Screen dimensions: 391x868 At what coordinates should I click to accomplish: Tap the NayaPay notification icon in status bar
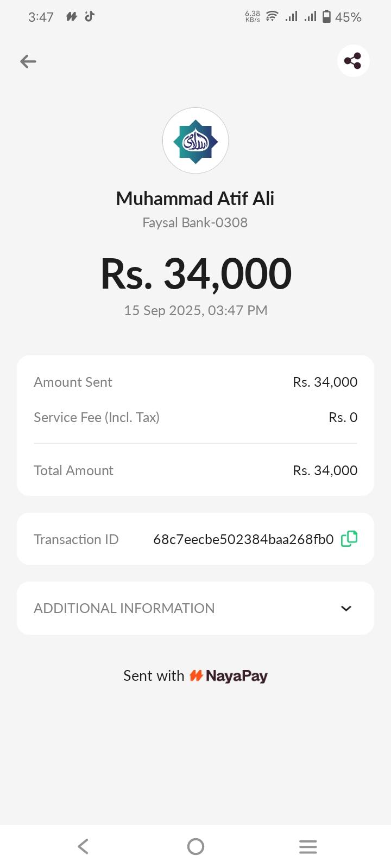point(71,17)
